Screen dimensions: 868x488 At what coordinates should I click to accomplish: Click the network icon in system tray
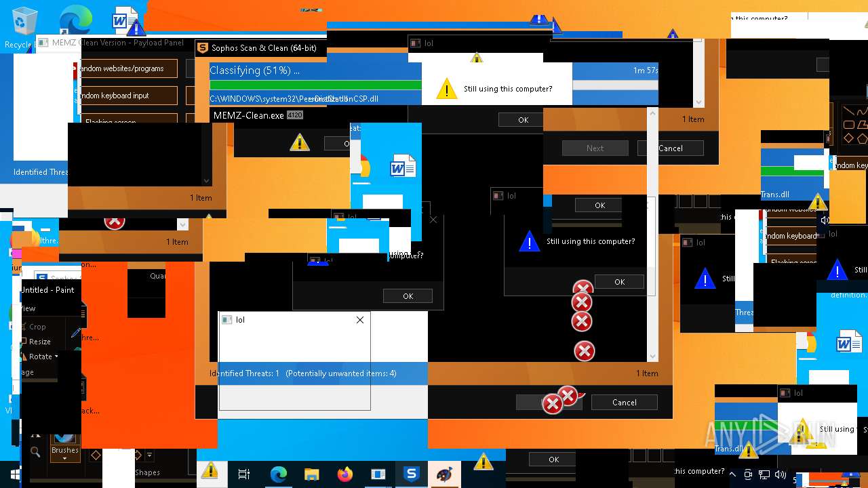764,474
